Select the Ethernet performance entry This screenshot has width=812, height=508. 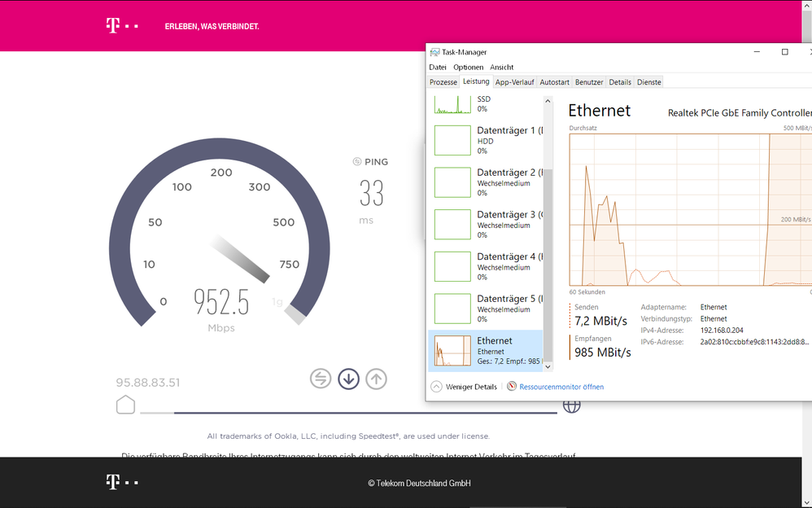pyautogui.click(x=485, y=350)
